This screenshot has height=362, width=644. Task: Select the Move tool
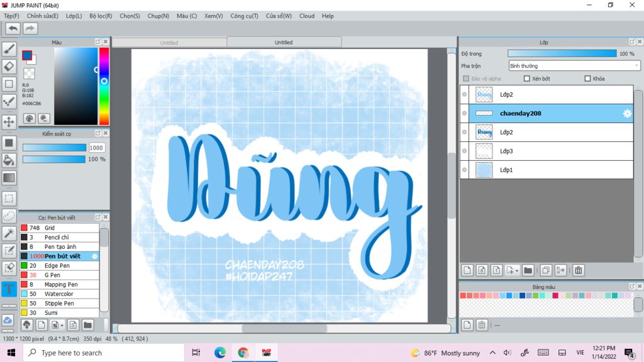9,121
